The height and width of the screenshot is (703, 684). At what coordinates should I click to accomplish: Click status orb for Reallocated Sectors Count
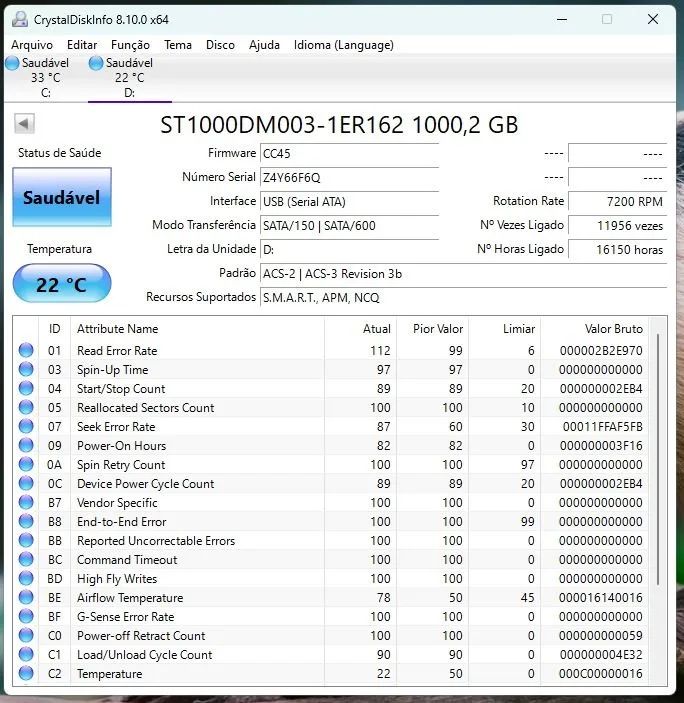(26, 407)
